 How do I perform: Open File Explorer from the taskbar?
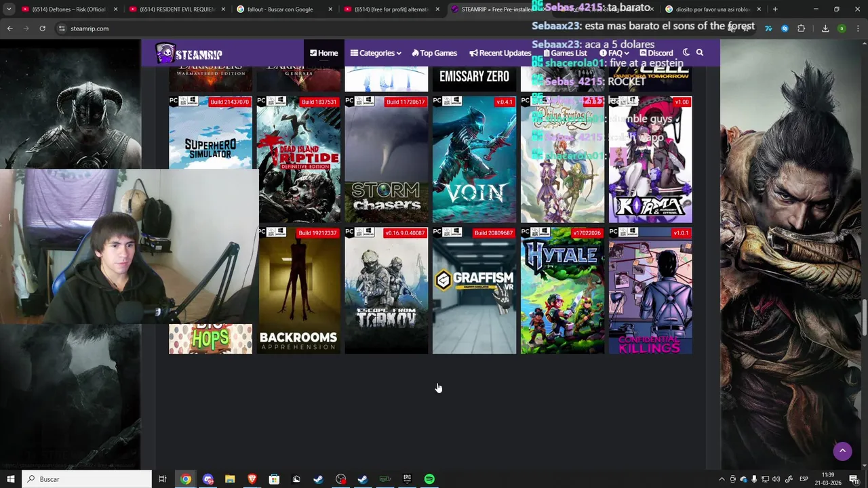click(x=230, y=479)
